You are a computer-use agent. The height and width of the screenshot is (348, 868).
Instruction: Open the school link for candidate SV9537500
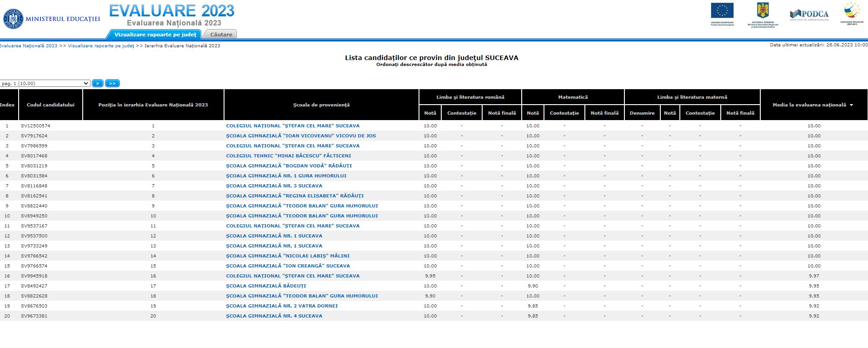click(x=274, y=236)
